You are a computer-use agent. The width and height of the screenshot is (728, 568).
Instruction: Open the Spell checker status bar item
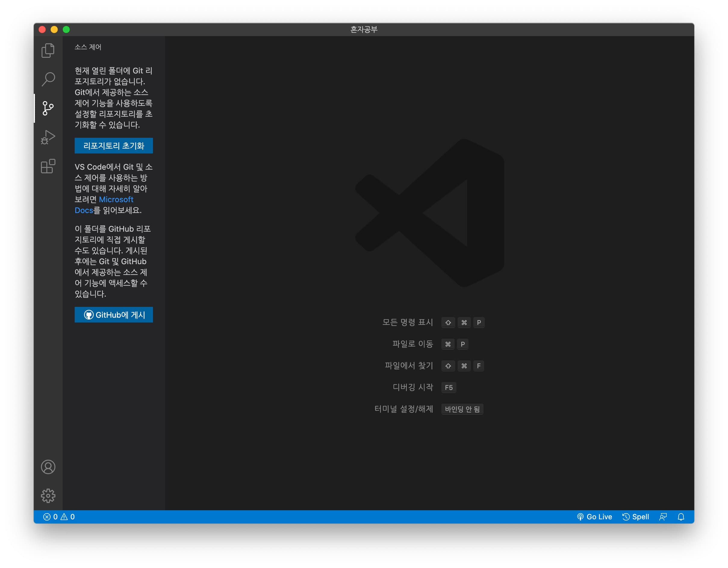coord(636,517)
